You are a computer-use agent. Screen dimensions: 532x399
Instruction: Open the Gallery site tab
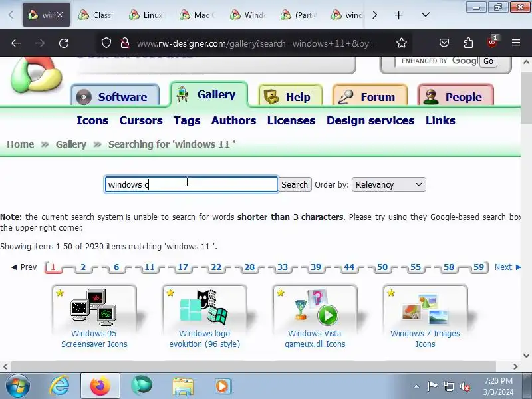click(x=209, y=94)
